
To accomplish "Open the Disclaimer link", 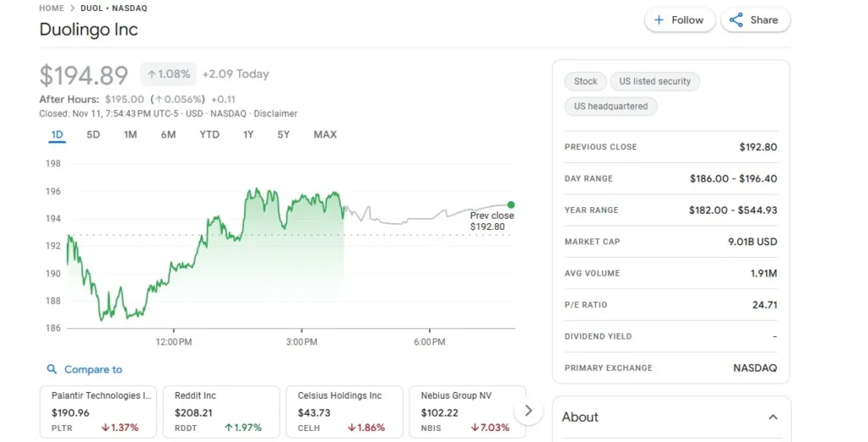I will pos(275,114).
